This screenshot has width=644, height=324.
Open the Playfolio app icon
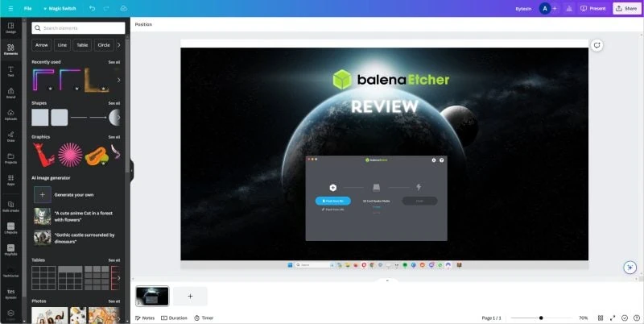[10, 250]
